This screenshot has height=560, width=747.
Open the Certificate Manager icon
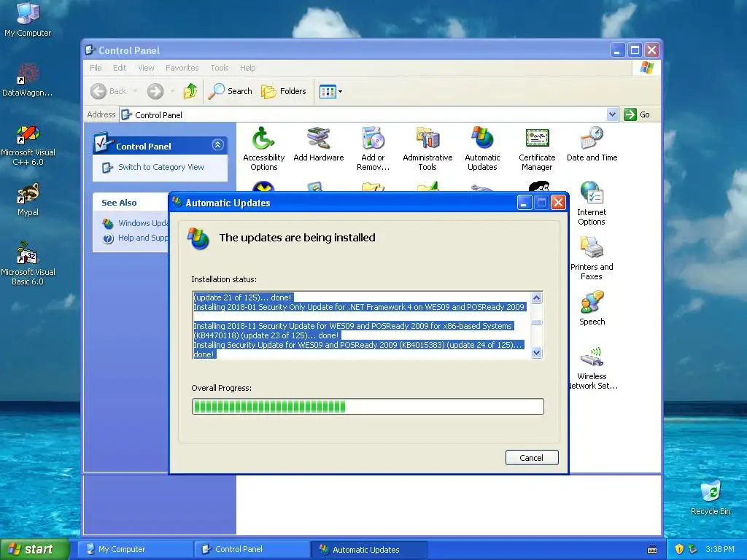[x=537, y=149]
